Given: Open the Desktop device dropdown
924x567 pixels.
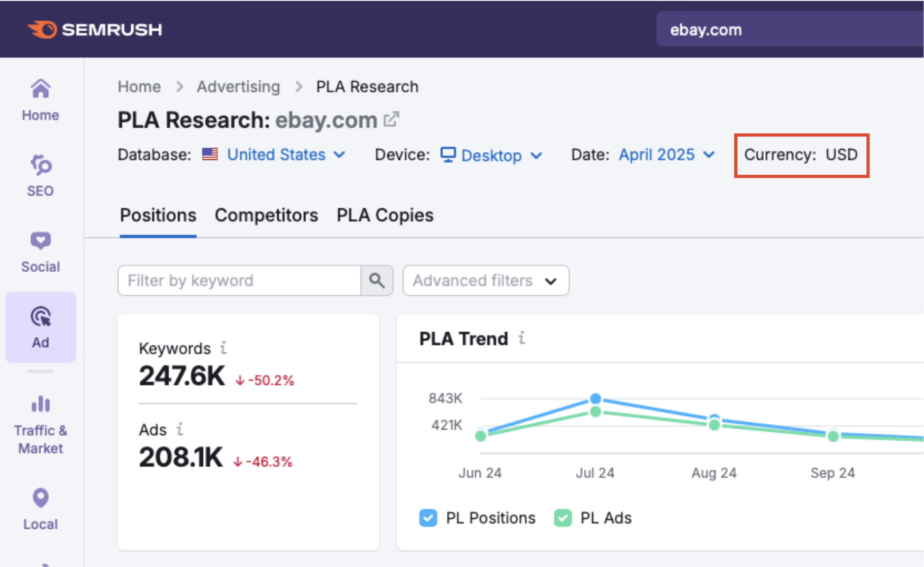Looking at the screenshot, I should click(491, 155).
